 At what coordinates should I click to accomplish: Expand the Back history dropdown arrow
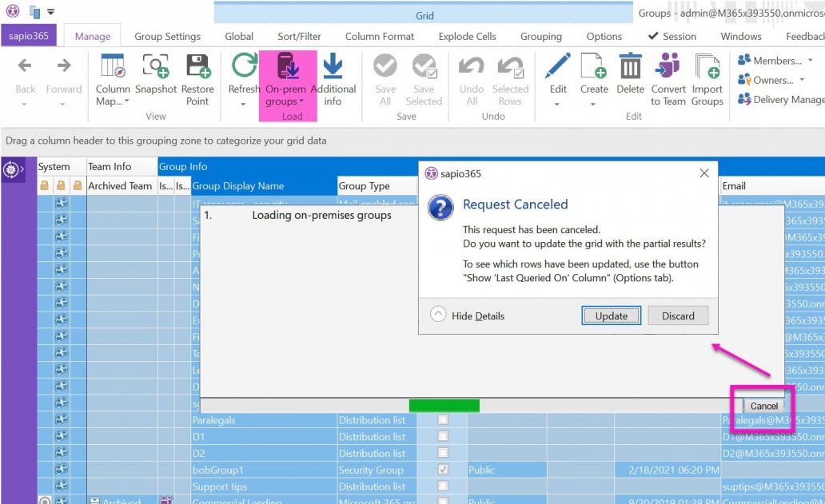(25, 105)
